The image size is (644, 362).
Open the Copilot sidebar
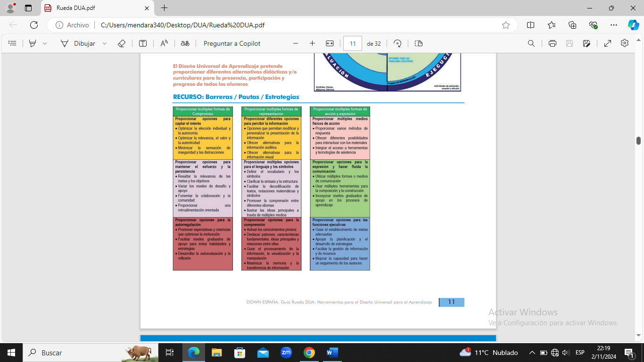633,25
